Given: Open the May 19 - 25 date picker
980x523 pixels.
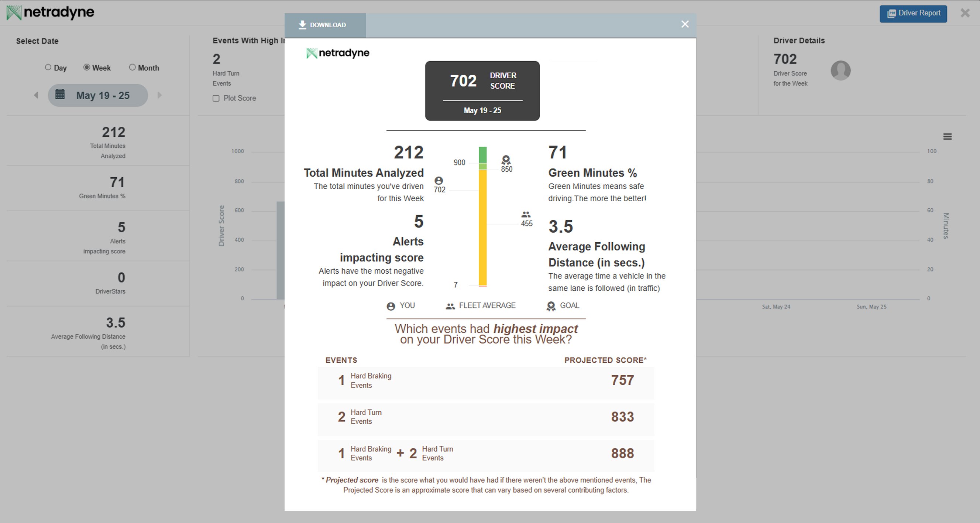Looking at the screenshot, I should click(x=98, y=95).
